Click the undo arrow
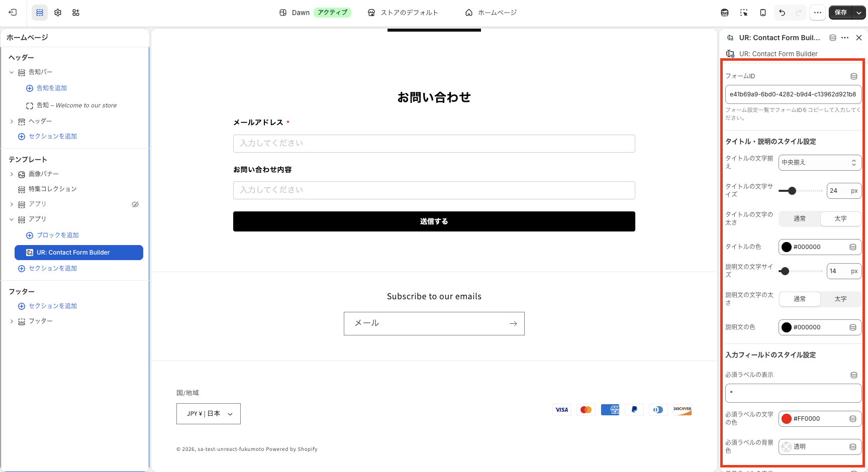This screenshot has width=868, height=472. coord(782,13)
